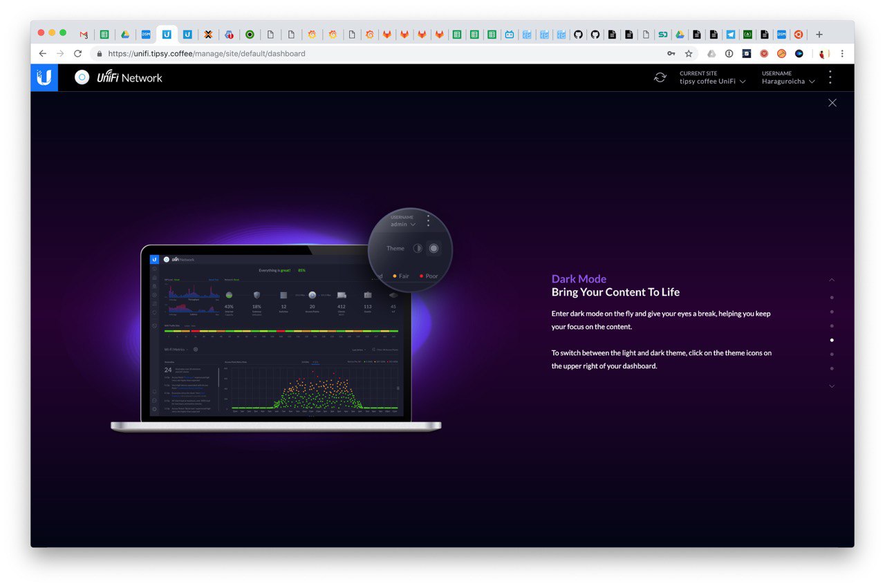Switch to the tab with green circle icon

tap(250, 34)
